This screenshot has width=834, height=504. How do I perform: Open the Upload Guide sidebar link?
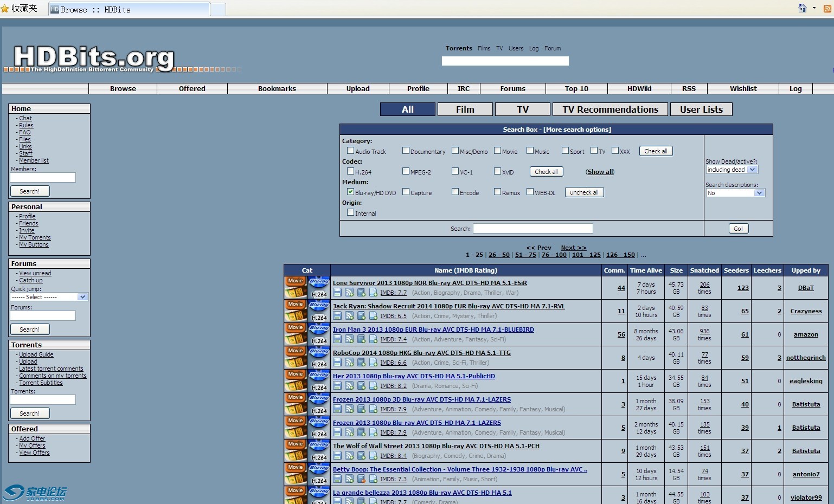pos(36,354)
